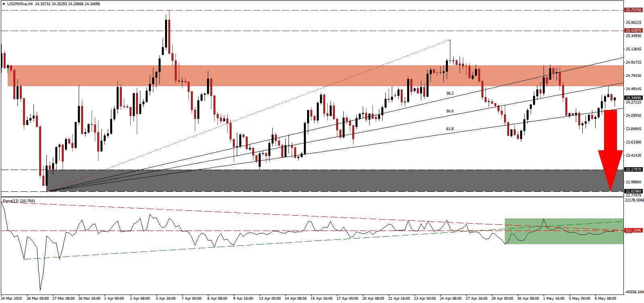This screenshot has width=644, height=303.
Task: Click the 6 May 08:00 time label
Action: pyautogui.click(x=606, y=299)
